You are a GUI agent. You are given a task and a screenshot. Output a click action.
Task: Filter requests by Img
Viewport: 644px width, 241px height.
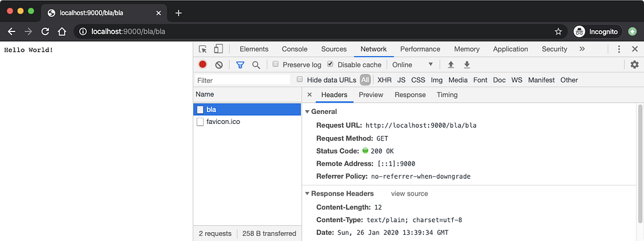[436, 80]
